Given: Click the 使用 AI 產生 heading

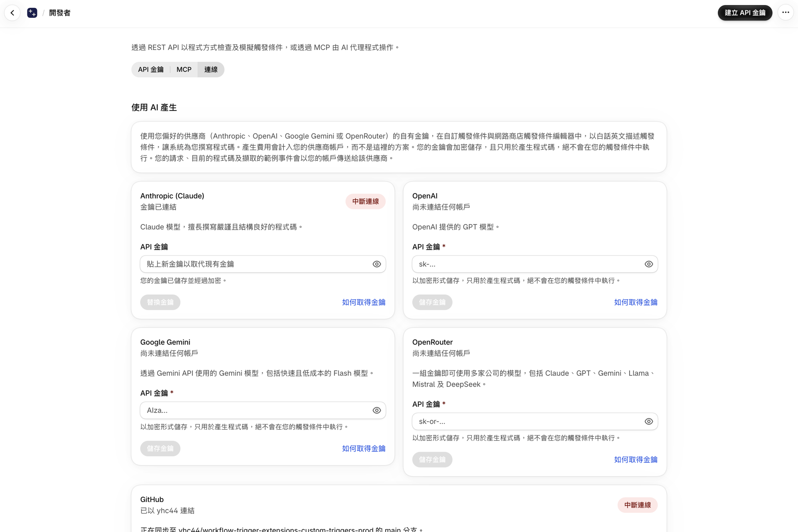Looking at the screenshot, I should click(154, 108).
